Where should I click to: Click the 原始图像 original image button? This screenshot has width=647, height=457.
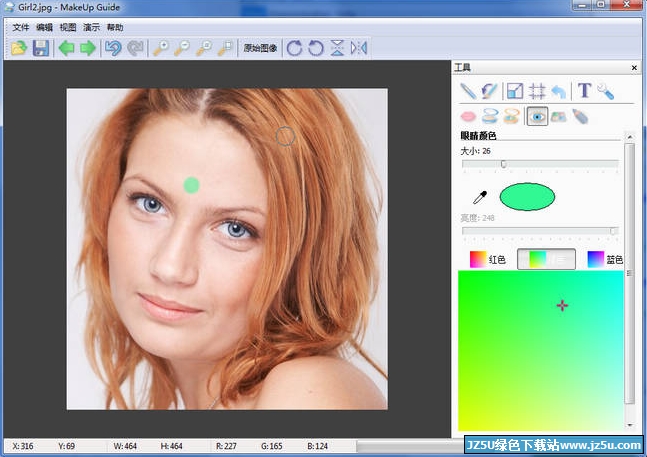point(260,48)
